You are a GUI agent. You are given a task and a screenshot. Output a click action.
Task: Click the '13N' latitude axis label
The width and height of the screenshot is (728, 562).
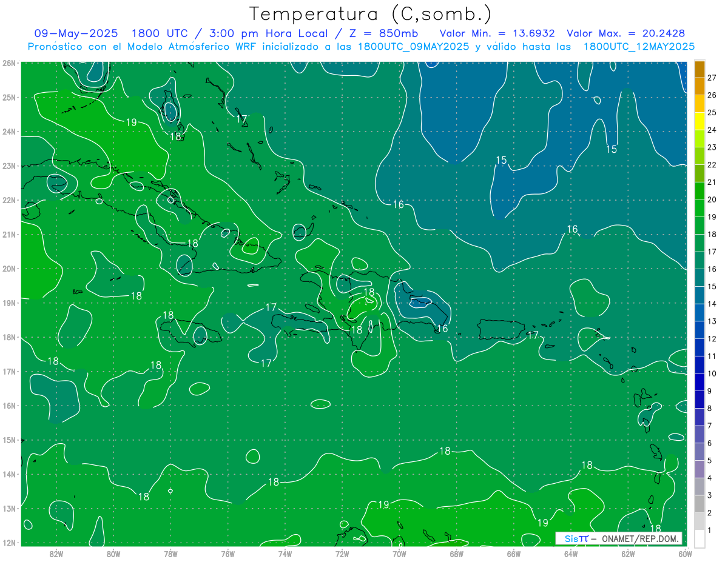(8, 508)
